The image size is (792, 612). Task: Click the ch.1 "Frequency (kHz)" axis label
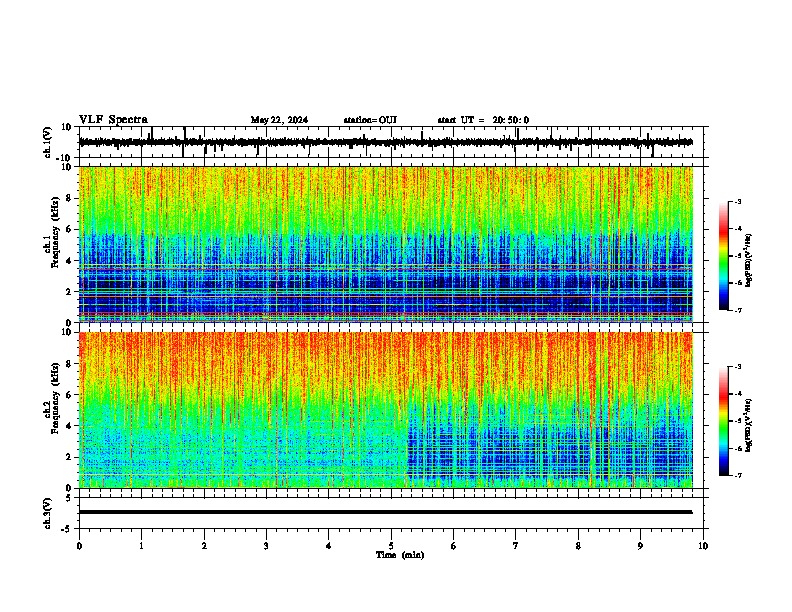[x=54, y=232]
